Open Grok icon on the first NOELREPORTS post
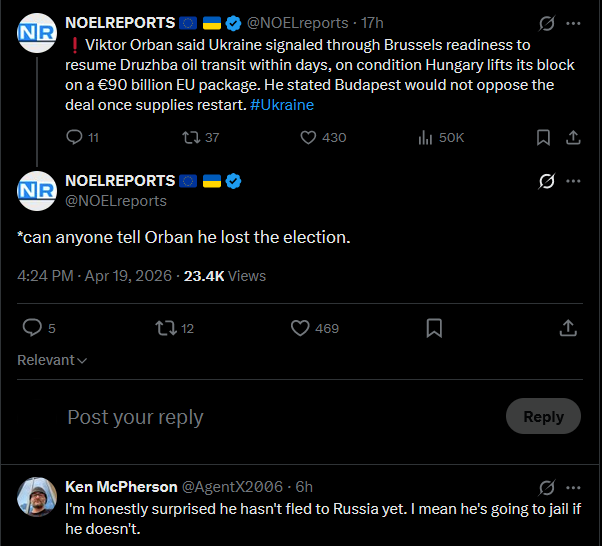 (546, 23)
